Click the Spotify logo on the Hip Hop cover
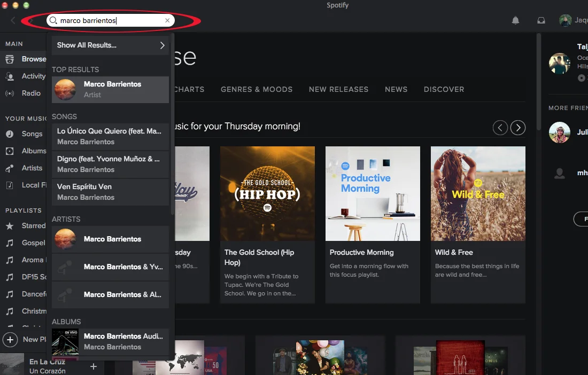 267,208
